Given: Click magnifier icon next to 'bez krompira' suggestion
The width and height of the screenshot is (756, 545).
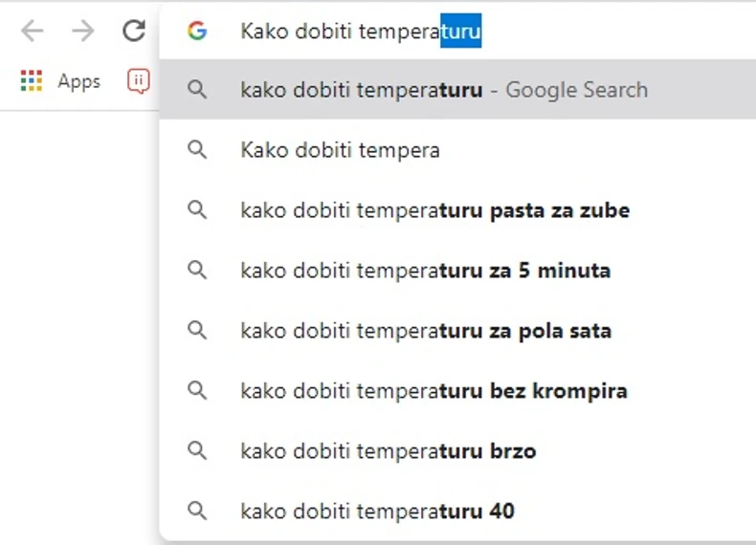Looking at the screenshot, I should click(197, 391).
